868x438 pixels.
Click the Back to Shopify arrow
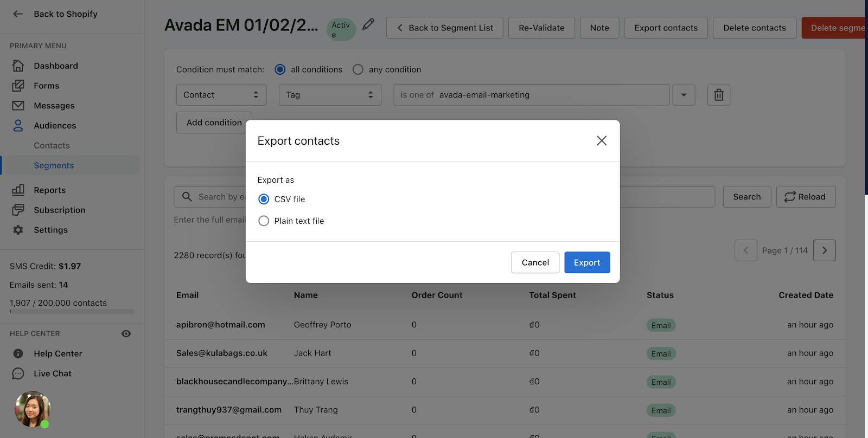pos(18,14)
